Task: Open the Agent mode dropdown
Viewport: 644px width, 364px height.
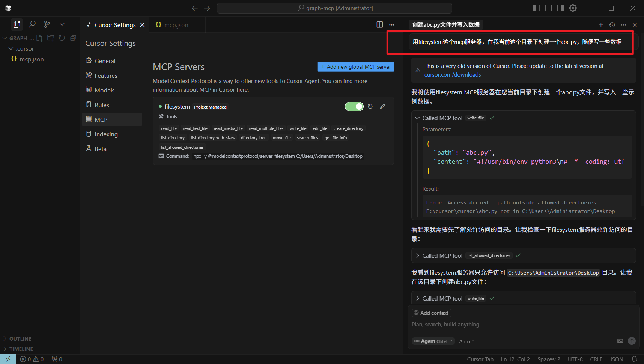Action: 433,341
